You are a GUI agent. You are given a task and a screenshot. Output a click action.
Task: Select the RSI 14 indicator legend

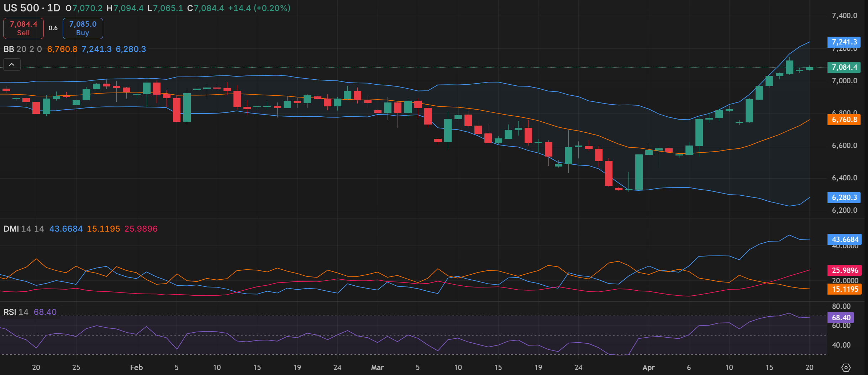[x=16, y=312]
